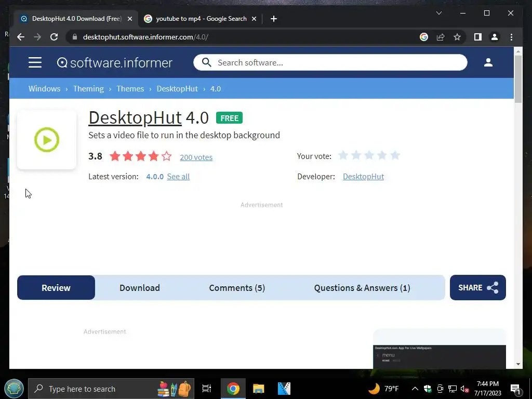
Task: Open the hamburger menu on software.informer
Action: [35, 62]
